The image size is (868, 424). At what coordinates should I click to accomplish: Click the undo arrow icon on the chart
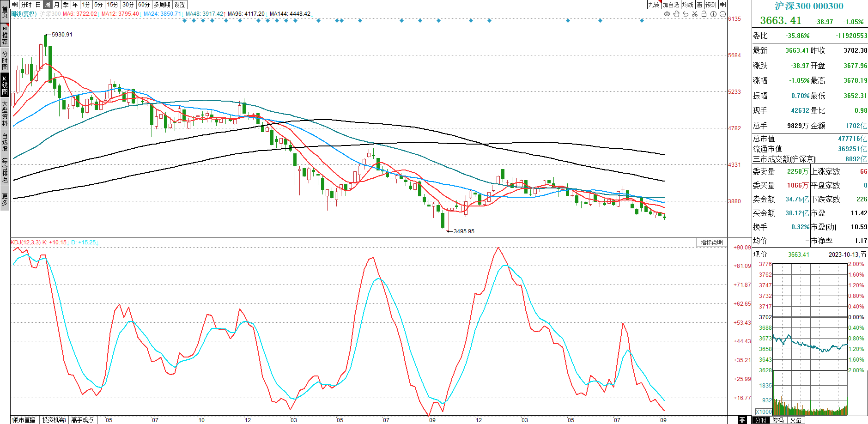click(686, 14)
